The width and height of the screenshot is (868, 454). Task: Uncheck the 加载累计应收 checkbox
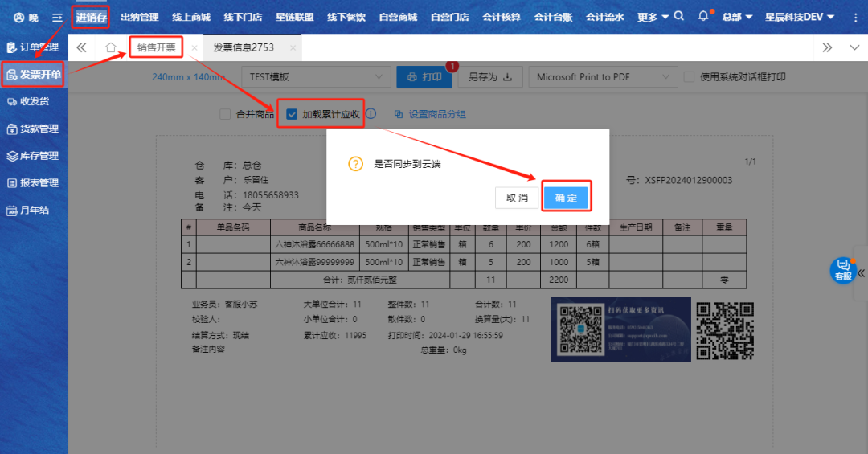pos(292,114)
